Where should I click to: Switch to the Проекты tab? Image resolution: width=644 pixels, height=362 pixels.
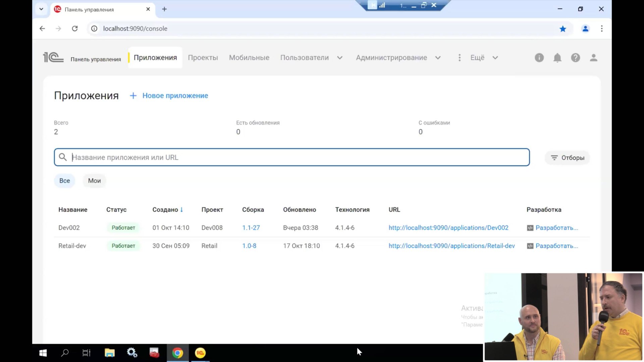[203, 58]
